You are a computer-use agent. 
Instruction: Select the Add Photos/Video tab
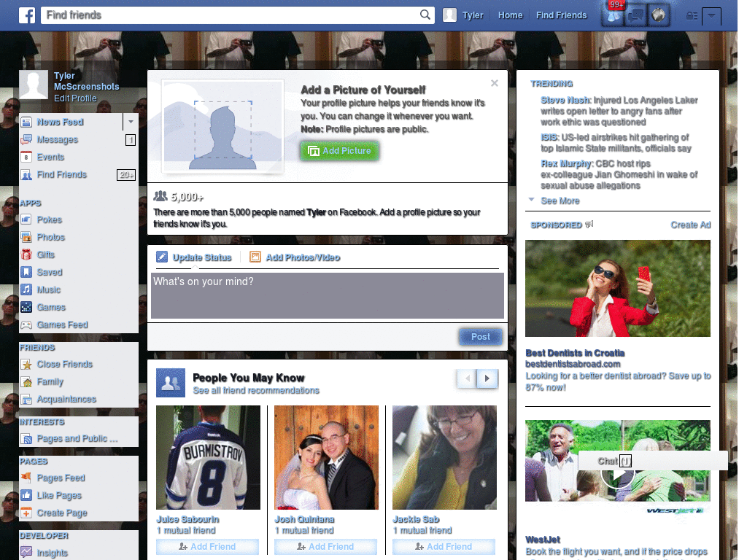click(295, 257)
